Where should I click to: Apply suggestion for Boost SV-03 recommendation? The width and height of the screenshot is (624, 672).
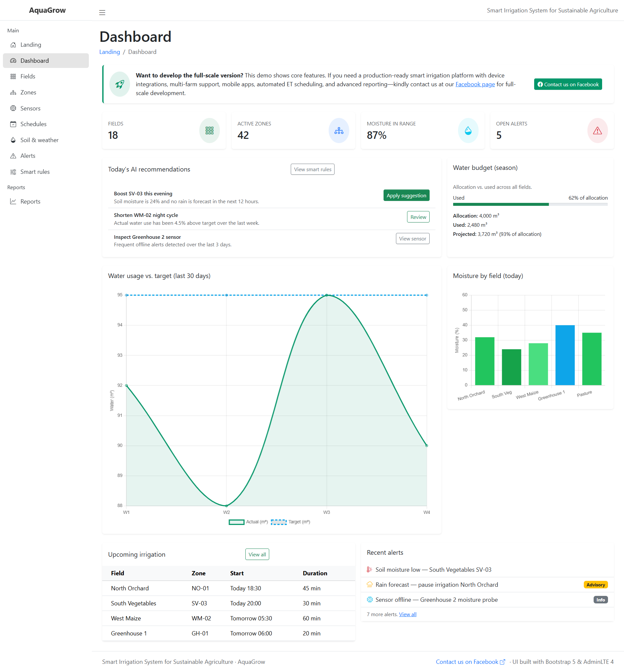pyautogui.click(x=406, y=195)
